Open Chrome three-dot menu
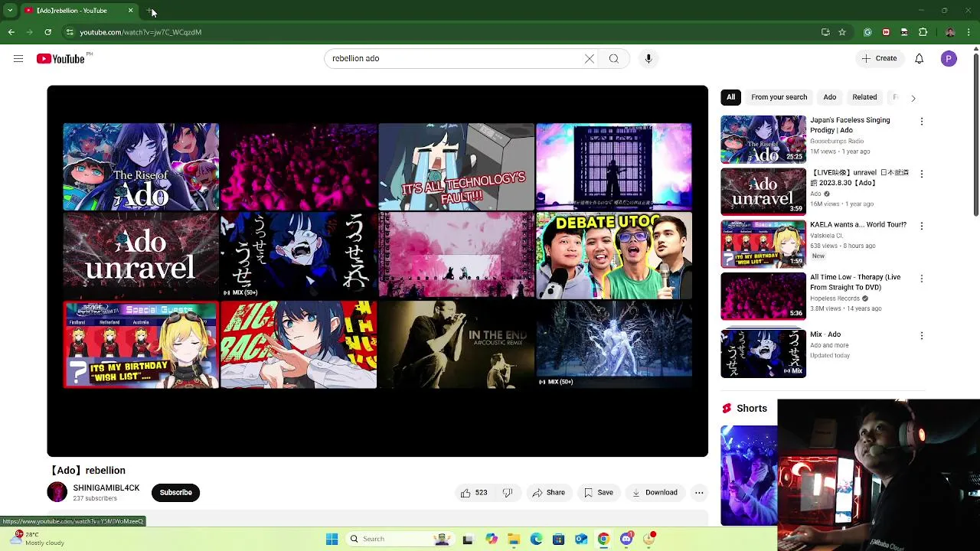This screenshot has height=551, width=980. click(x=969, y=32)
